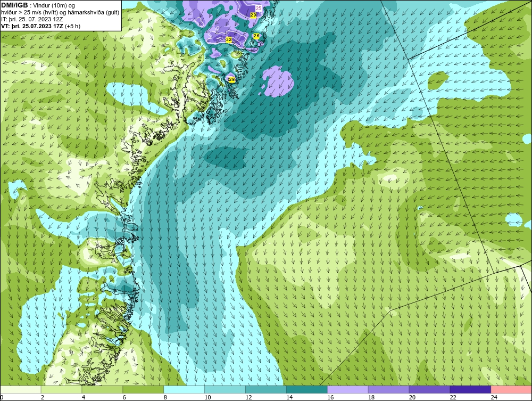The height and width of the screenshot is (401, 532).
Task: Select the pale cyan 8–10 m/s legend swatch
Action: [184, 389]
